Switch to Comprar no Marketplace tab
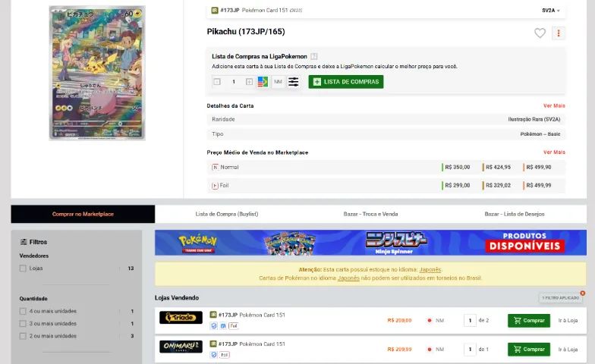Viewport: 595px width, 364px height. 83,214
